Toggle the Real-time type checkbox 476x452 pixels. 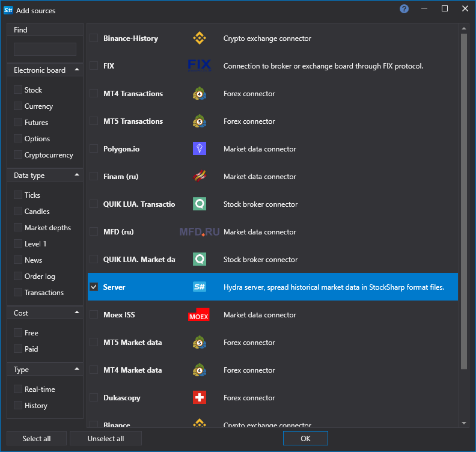point(18,389)
